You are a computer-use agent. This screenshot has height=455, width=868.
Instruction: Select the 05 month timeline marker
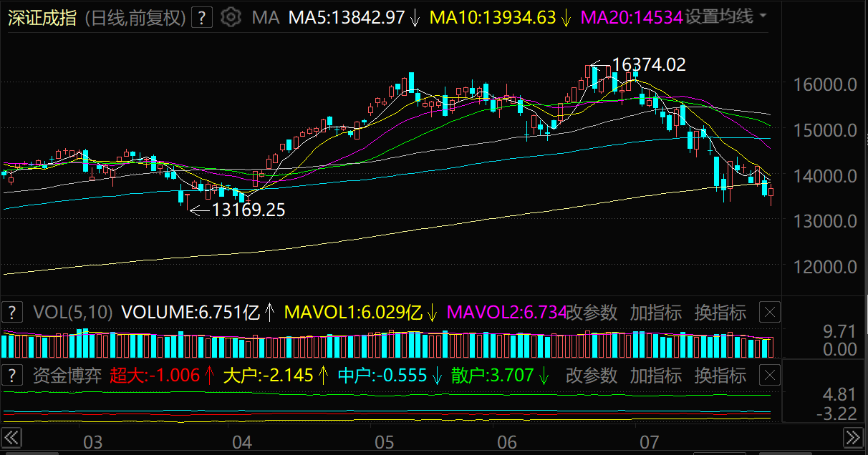pyautogui.click(x=386, y=442)
